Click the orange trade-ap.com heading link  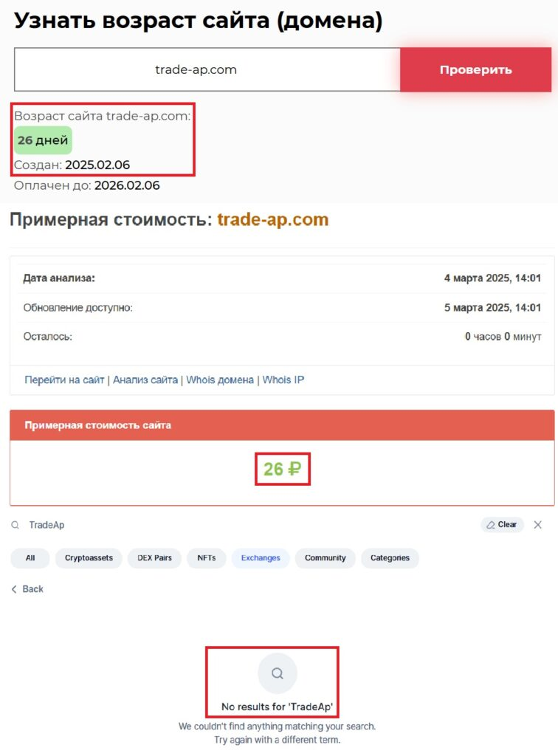pyautogui.click(x=273, y=219)
